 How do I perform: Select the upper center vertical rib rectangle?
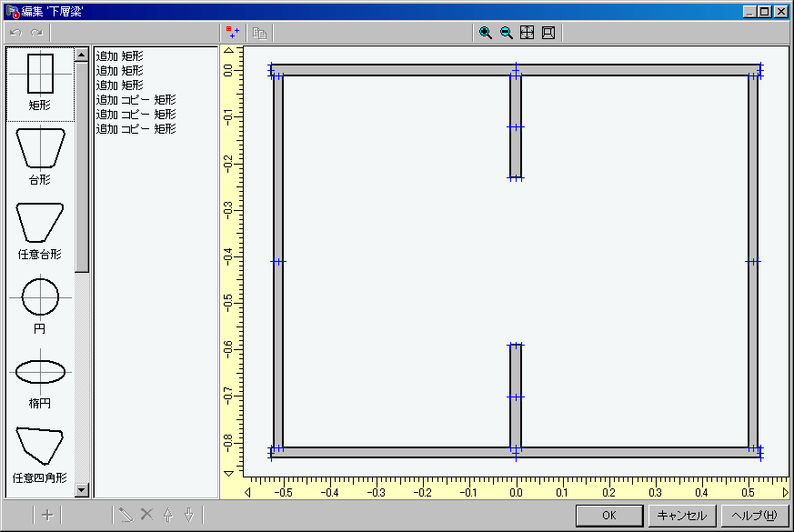(516, 126)
